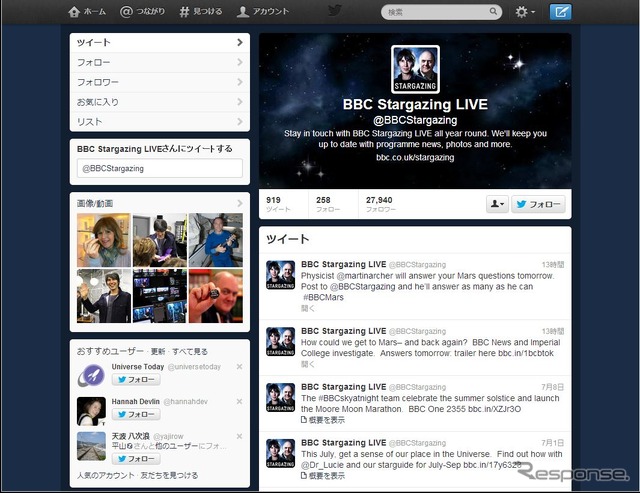Click the @Dr_Lucie mention

pyautogui.click(x=322, y=465)
